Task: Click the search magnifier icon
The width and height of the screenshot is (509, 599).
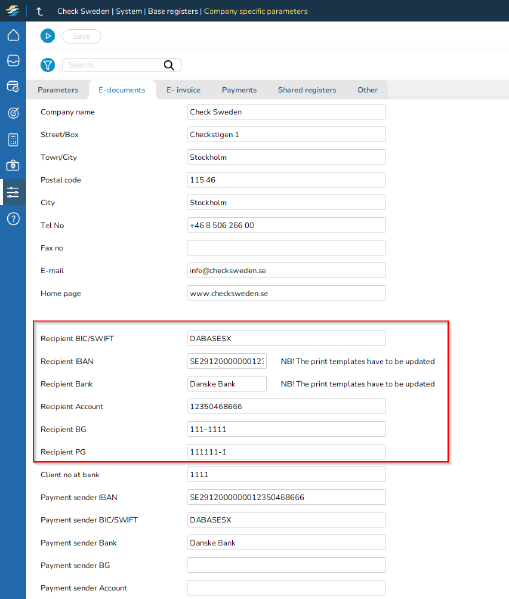Action: click(169, 65)
